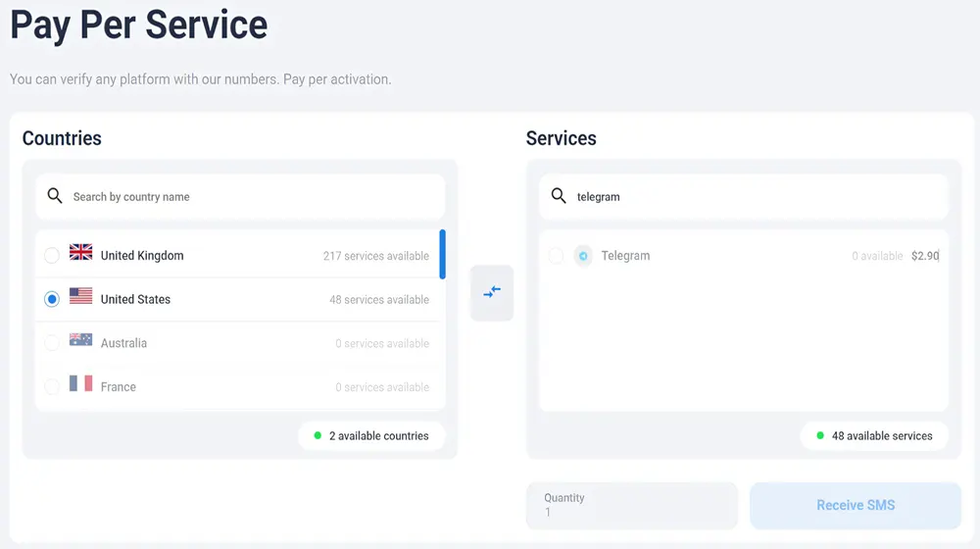Click the 48 services available text

(379, 300)
